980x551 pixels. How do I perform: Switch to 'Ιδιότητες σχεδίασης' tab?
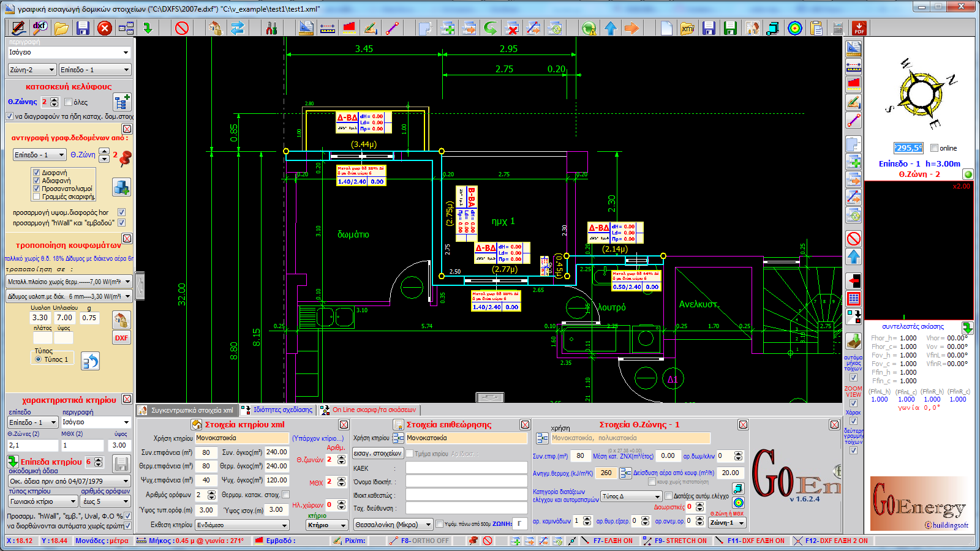[x=277, y=410]
